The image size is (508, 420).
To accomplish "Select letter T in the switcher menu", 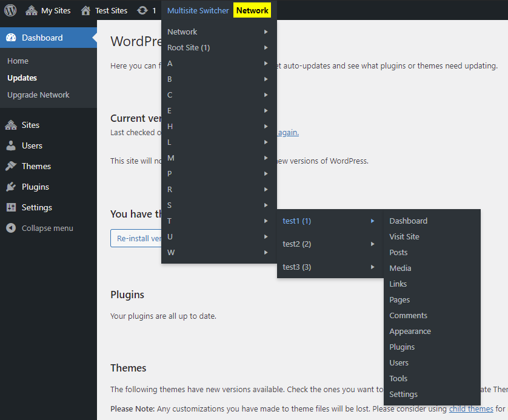I will (x=219, y=221).
